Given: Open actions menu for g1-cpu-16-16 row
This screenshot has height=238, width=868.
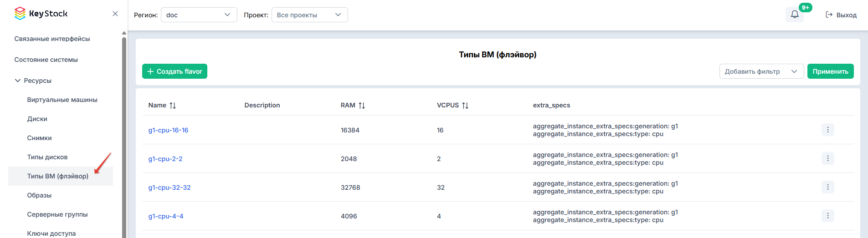Looking at the screenshot, I should click(828, 130).
